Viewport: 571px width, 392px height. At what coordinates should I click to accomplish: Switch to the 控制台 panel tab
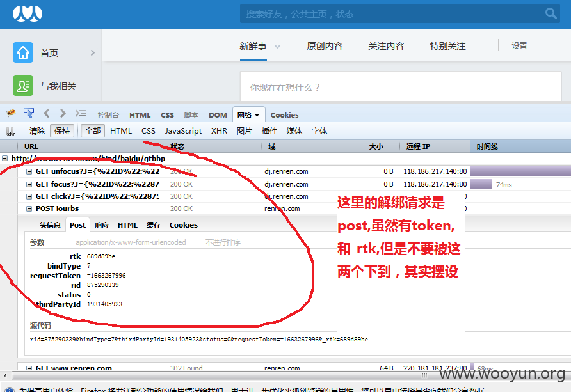[x=108, y=115]
